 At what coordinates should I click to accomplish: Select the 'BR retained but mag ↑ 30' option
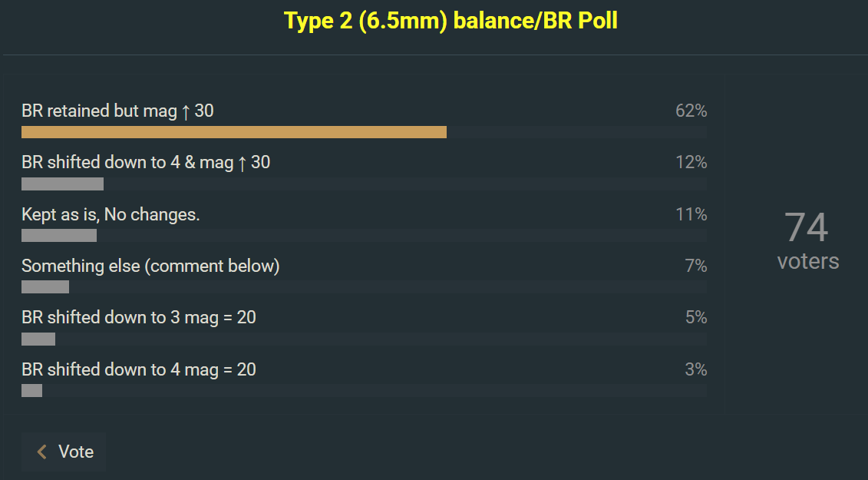point(117,111)
